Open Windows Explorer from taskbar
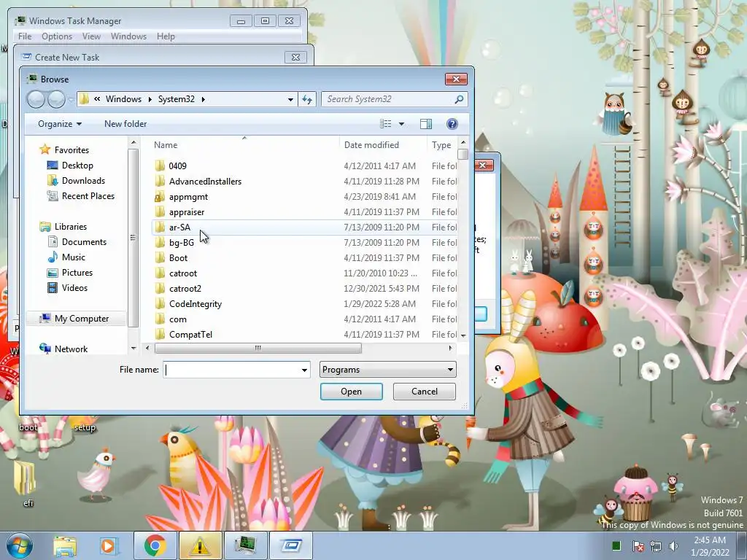The width and height of the screenshot is (747, 560). 65,545
